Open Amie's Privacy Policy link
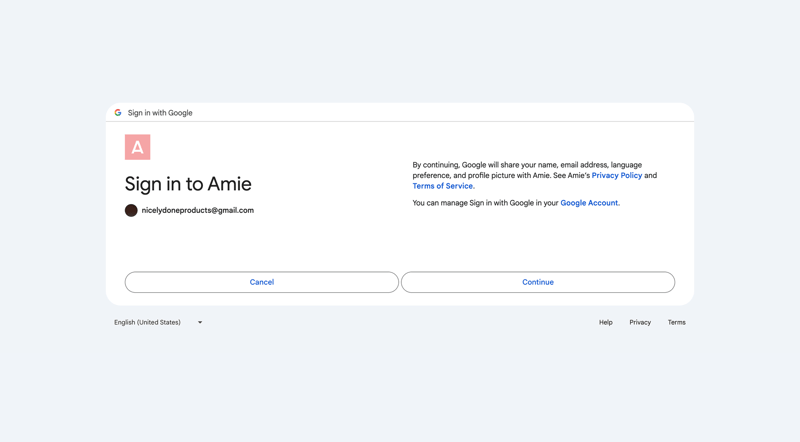800x442 pixels. click(616, 176)
